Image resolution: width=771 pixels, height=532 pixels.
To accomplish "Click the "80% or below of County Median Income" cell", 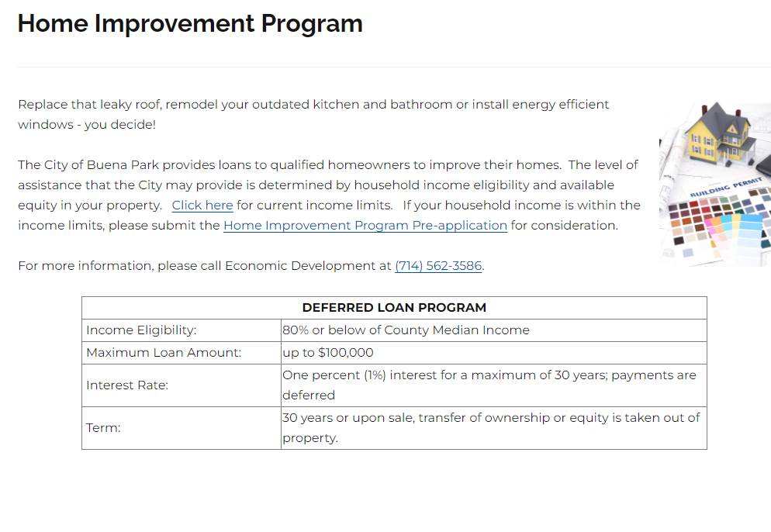I will tap(493, 330).
